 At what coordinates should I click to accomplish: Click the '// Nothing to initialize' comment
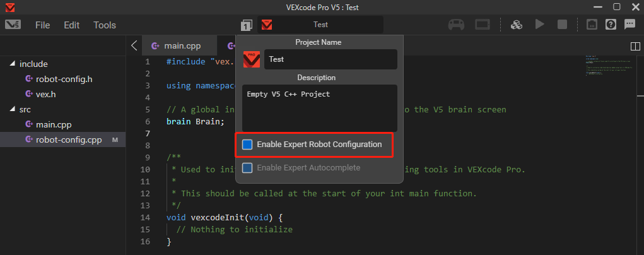click(235, 229)
